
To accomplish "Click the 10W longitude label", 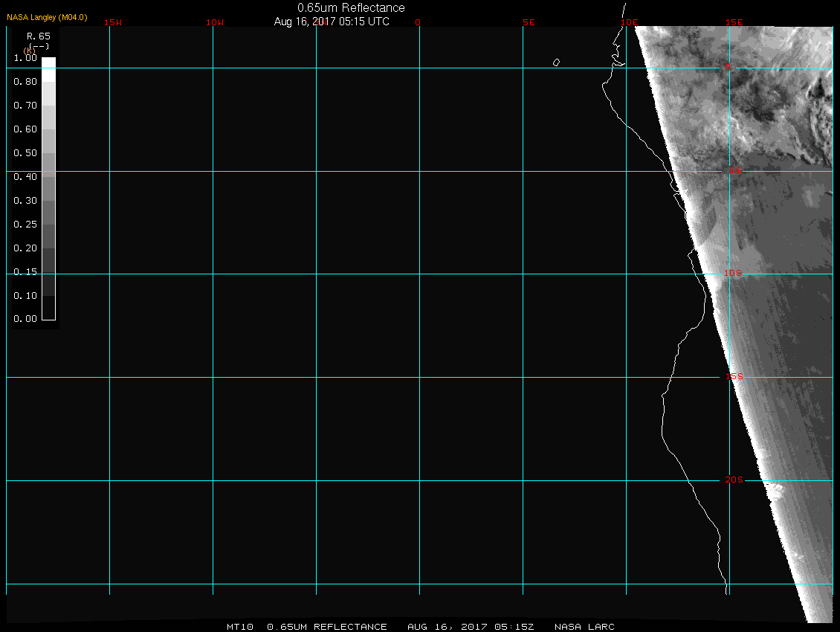I will pos(215,22).
